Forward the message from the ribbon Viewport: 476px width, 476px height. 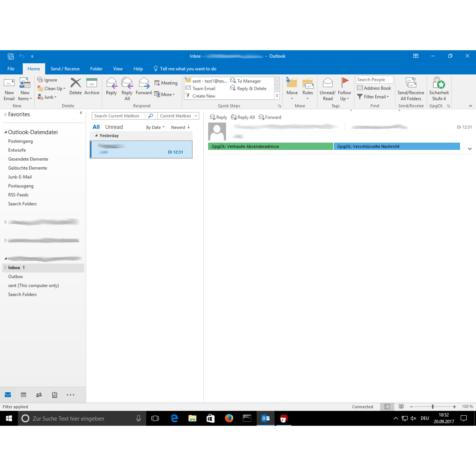144,87
